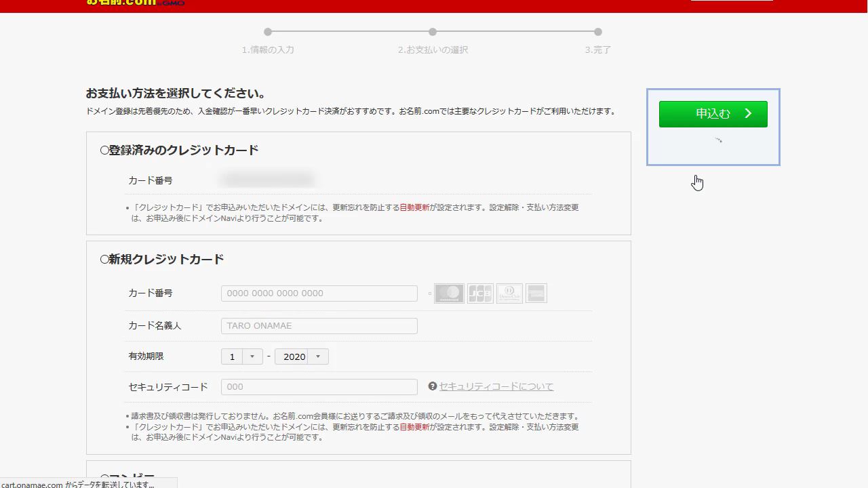Click the カード名義人 cardholder name field

pyautogui.click(x=319, y=326)
